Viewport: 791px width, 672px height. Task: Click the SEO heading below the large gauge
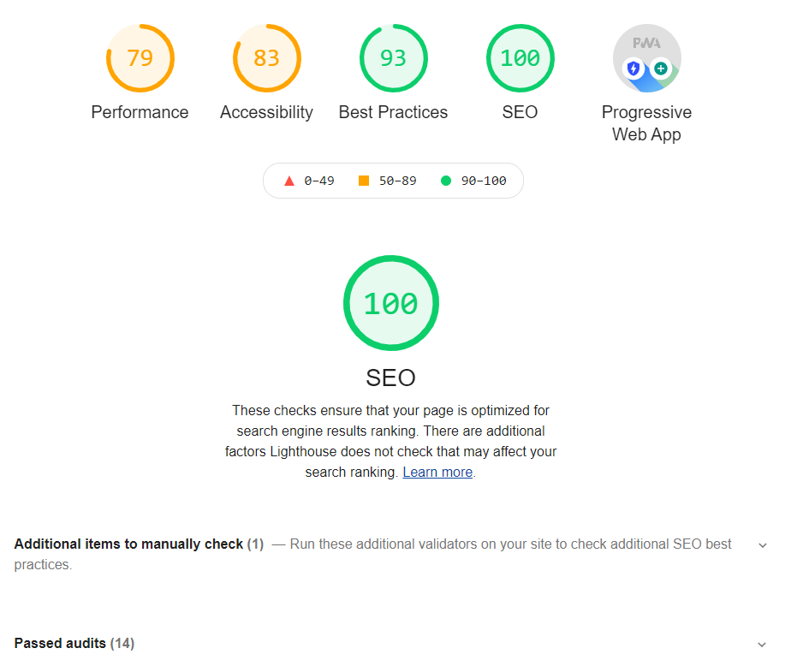(390, 378)
